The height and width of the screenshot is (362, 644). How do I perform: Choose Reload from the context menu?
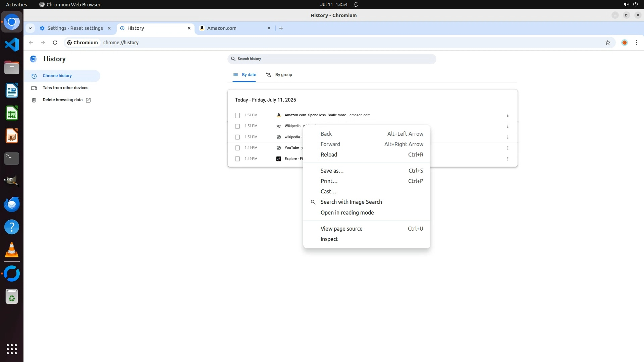coord(329,155)
